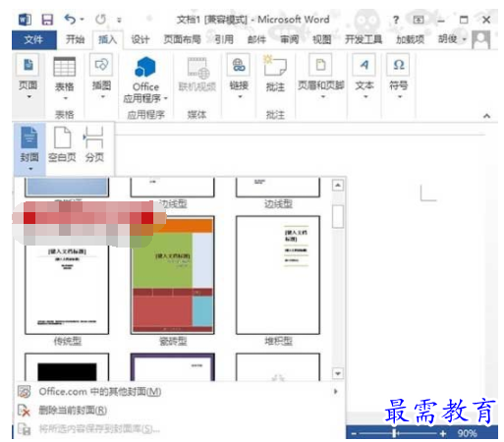Open the 引用 tab
The height and width of the screenshot is (442, 504).
(x=224, y=40)
